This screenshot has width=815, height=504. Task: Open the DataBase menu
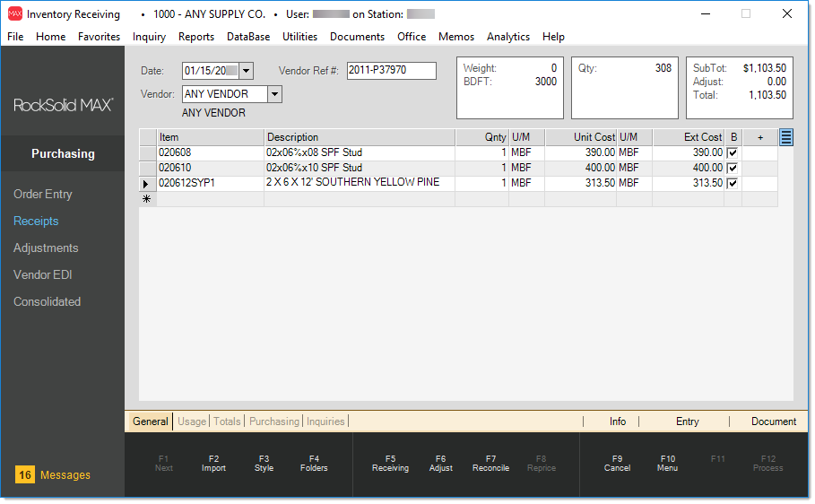pos(248,37)
